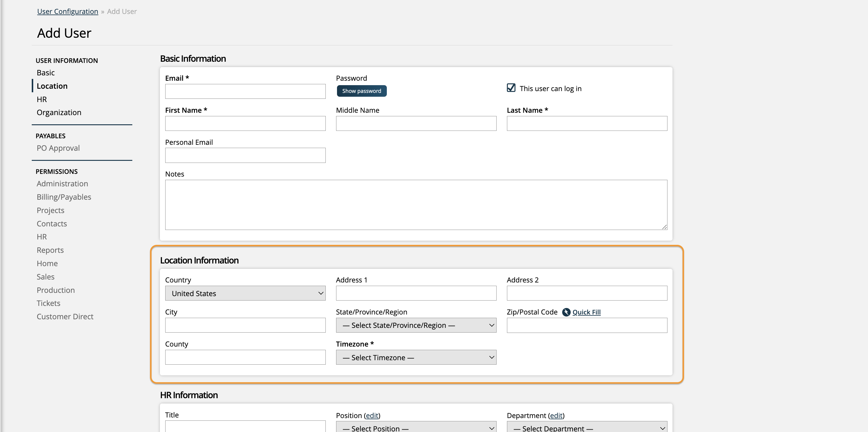The height and width of the screenshot is (432, 868).
Task: Open the Country dropdown
Action: pyautogui.click(x=245, y=293)
